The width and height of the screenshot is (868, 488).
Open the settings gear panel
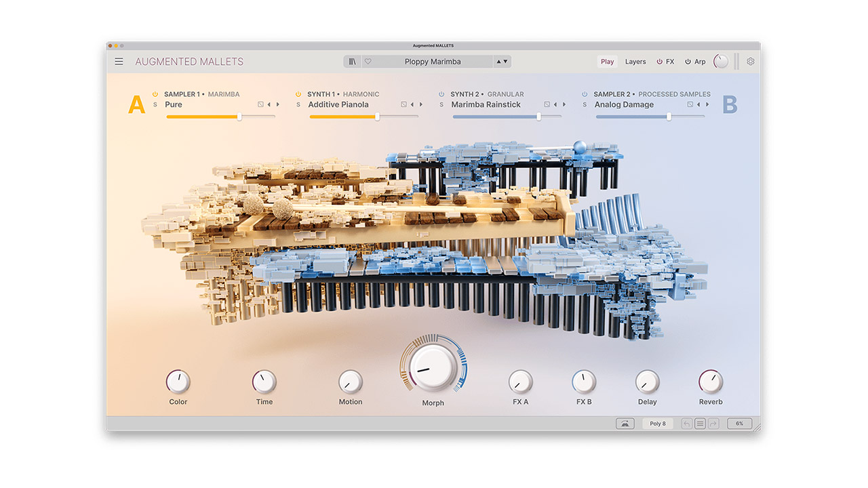coord(751,62)
